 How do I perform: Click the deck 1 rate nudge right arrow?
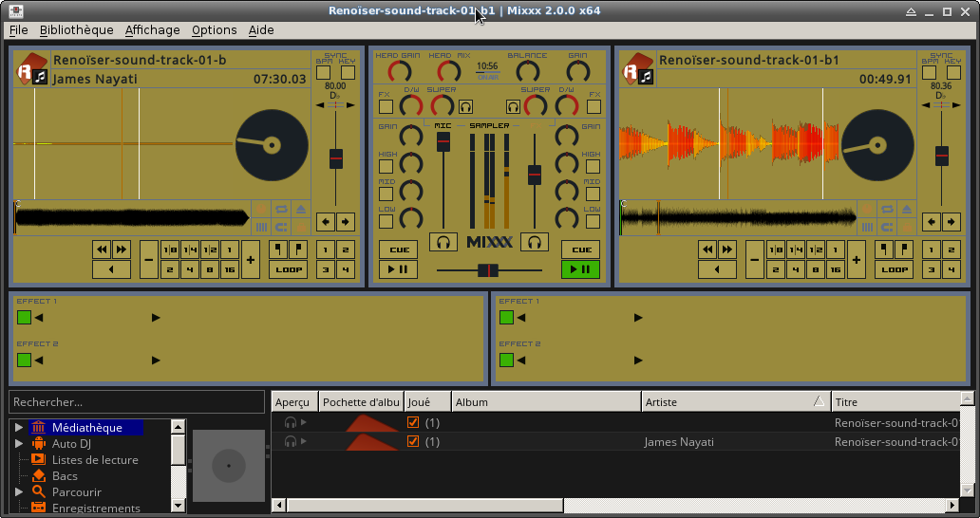tap(346, 222)
